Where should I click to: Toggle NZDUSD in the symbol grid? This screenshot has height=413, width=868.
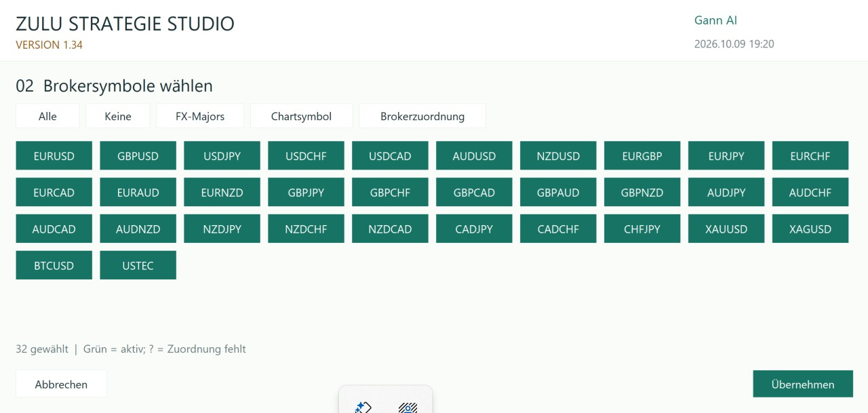(559, 156)
